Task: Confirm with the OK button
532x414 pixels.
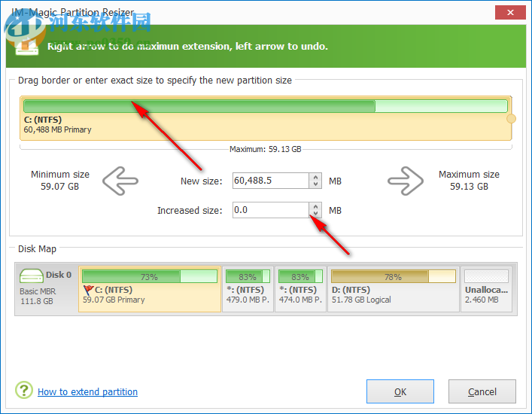Action: (x=400, y=391)
